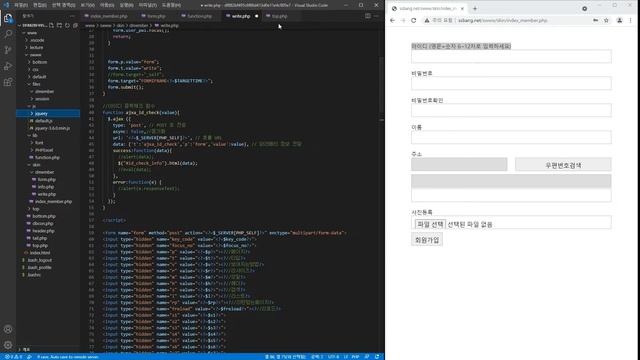Click the unsaved dot on write.php tab
The width and height of the screenshot is (640, 360).
(256, 16)
